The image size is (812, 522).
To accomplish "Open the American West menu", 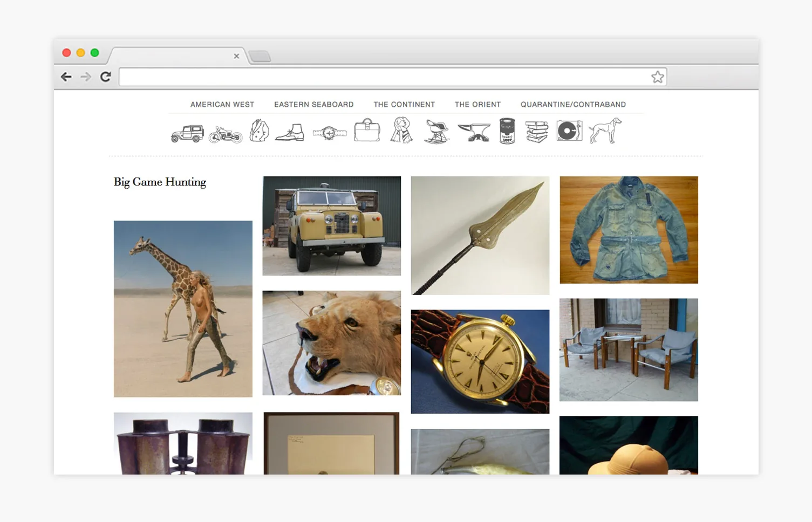I will click(x=222, y=105).
